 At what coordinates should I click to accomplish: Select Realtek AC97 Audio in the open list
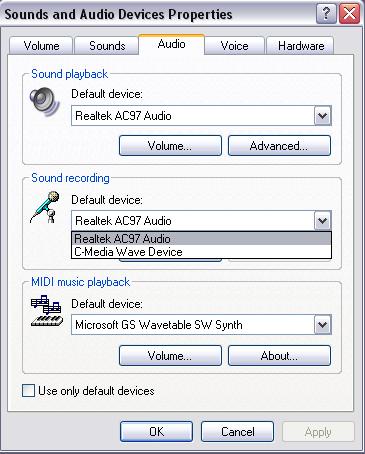pos(201,239)
